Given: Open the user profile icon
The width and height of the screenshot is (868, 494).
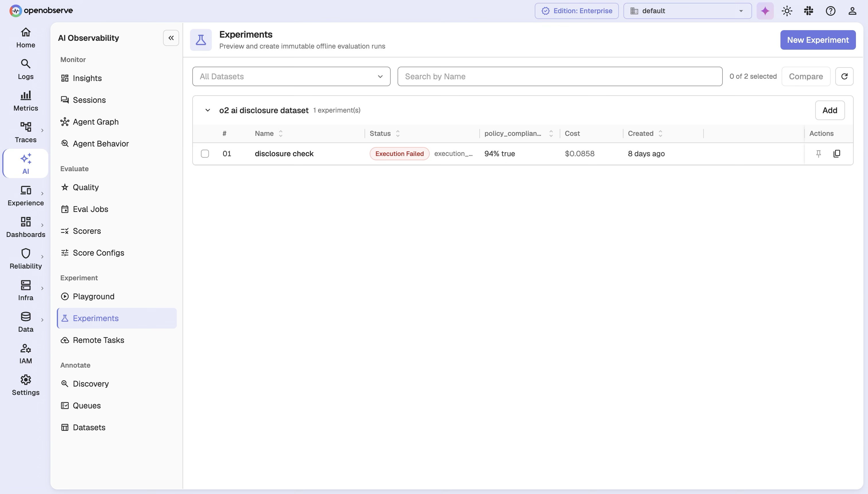Looking at the screenshot, I should point(852,11).
